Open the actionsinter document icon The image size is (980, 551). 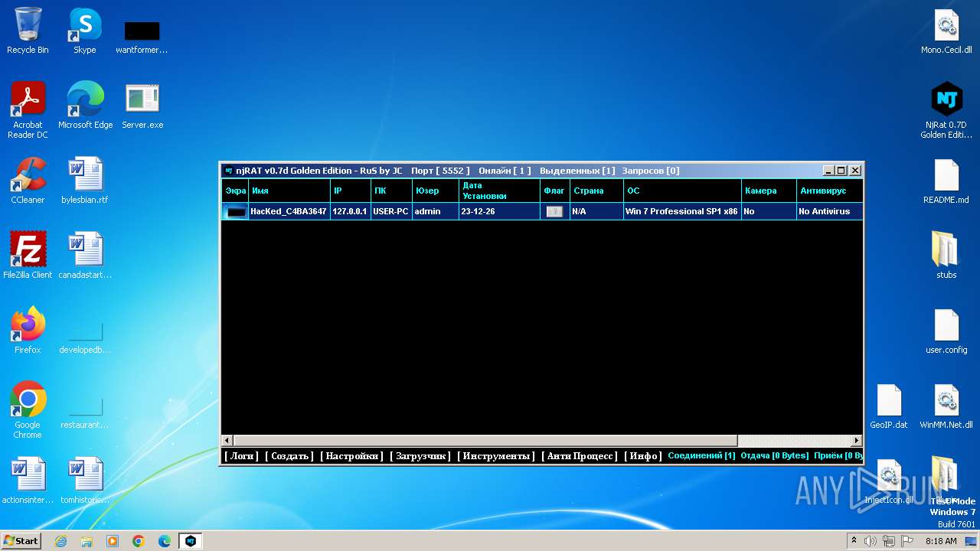[28, 481]
